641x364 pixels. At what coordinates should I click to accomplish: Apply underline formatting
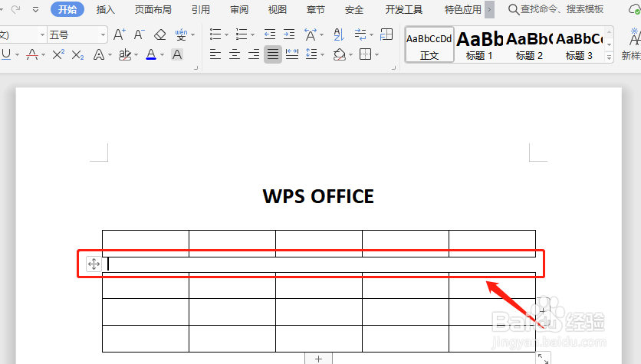coord(6,54)
